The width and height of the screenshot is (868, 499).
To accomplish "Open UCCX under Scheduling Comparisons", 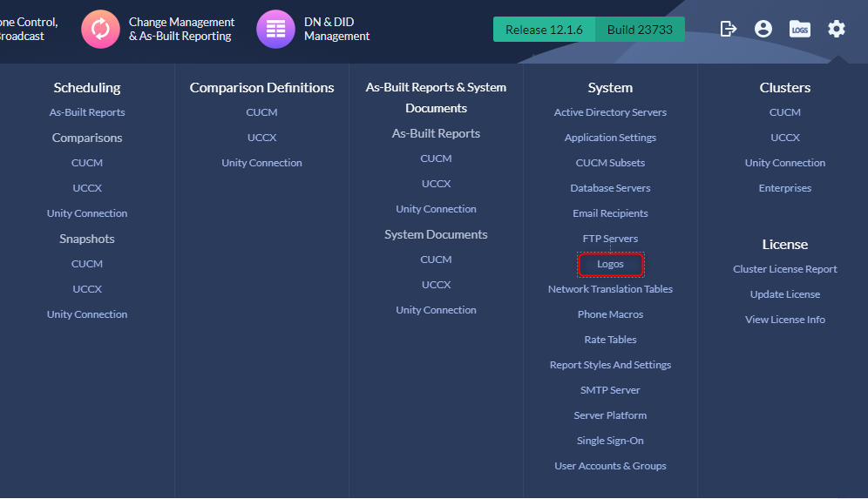I will (x=87, y=188).
